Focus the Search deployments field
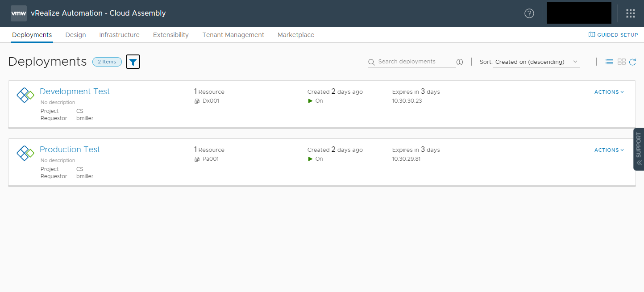The width and height of the screenshot is (644, 292). pyautogui.click(x=411, y=62)
